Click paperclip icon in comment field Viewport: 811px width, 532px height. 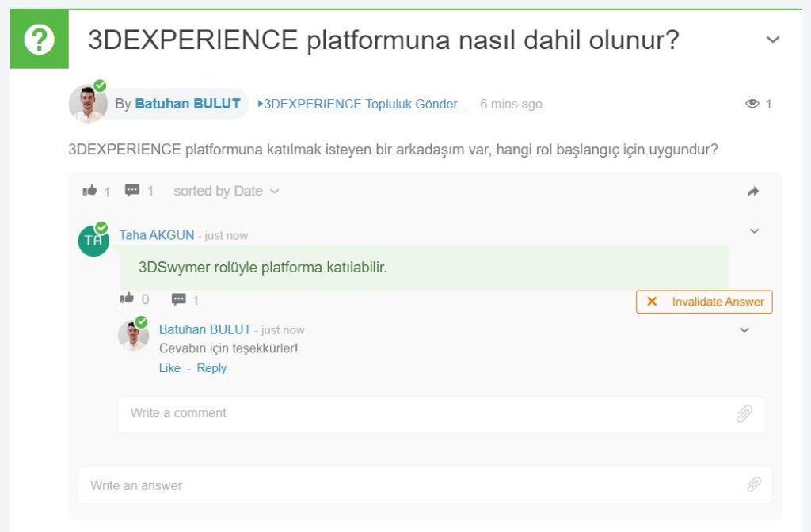point(744,414)
